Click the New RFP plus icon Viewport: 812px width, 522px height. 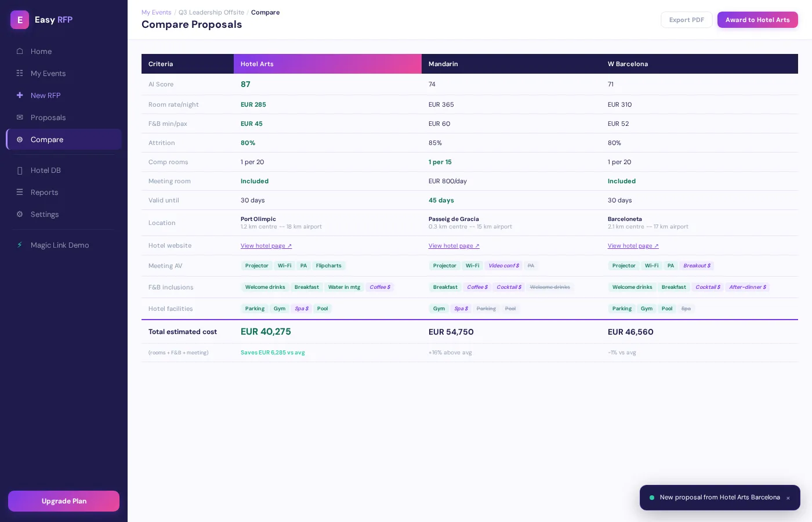tap(20, 95)
